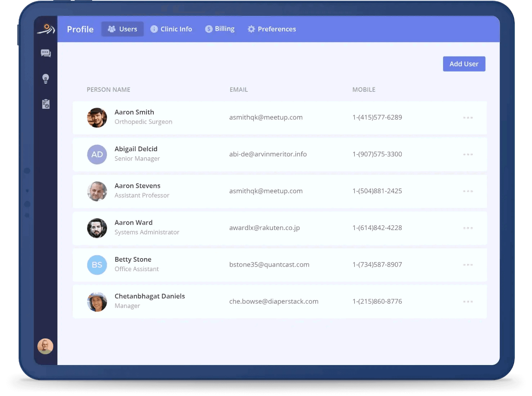Click the Senior Manager job title
Screen dimensions: 532x396
(x=137, y=159)
